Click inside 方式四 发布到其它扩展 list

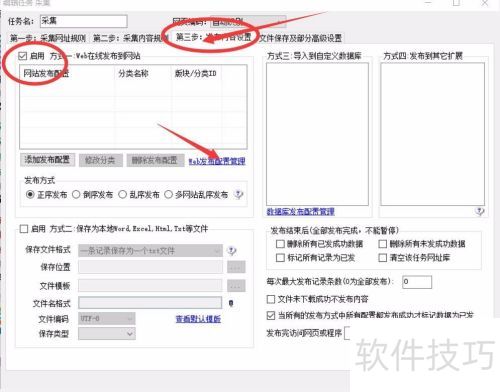click(x=433, y=134)
